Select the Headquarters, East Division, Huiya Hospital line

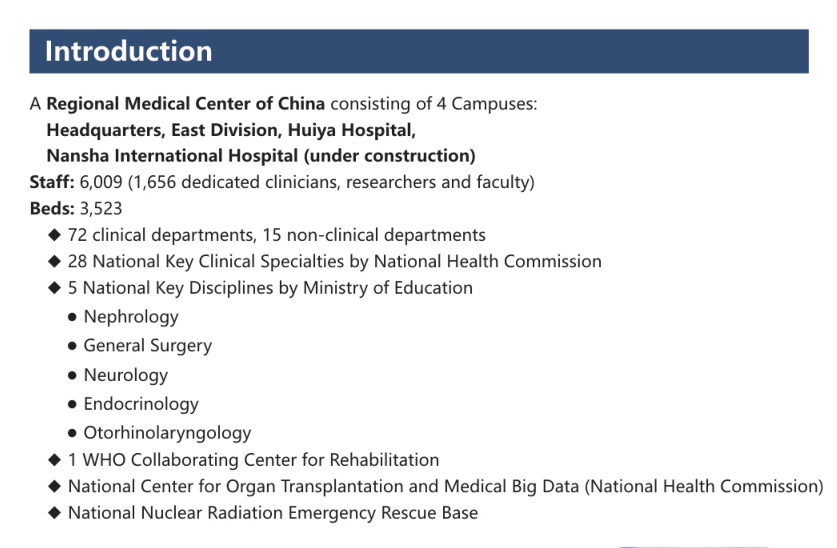231,130
